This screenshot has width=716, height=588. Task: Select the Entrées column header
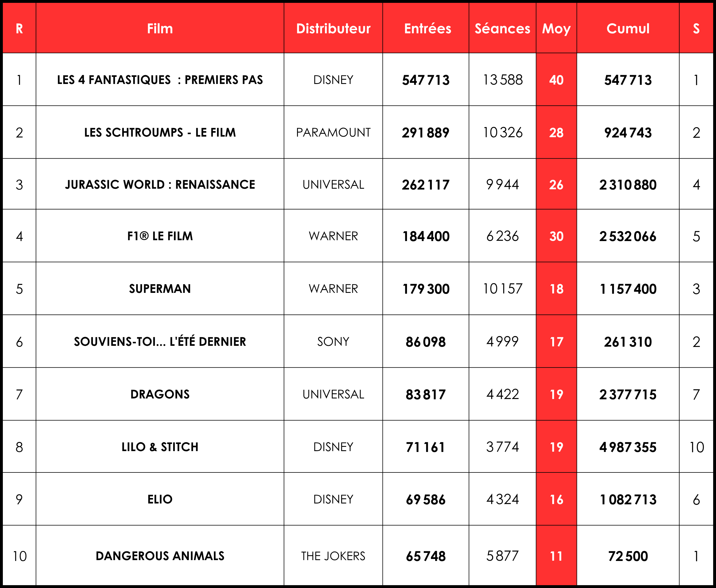click(x=427, y=28)
